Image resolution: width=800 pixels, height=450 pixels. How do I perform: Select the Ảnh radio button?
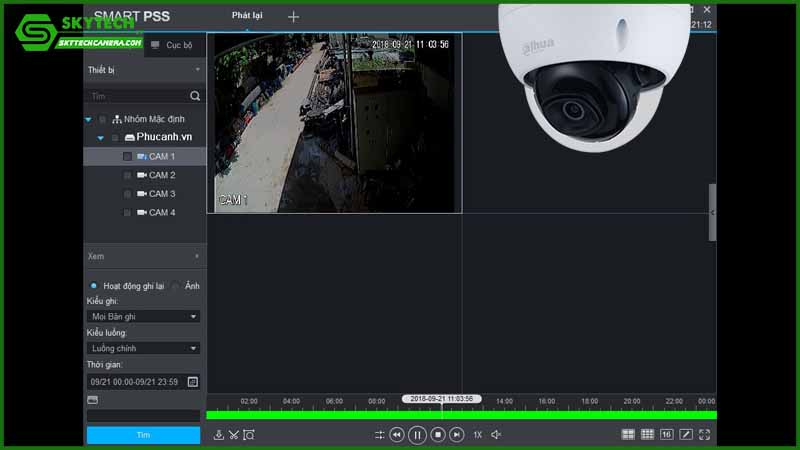(x=176, y=286)
